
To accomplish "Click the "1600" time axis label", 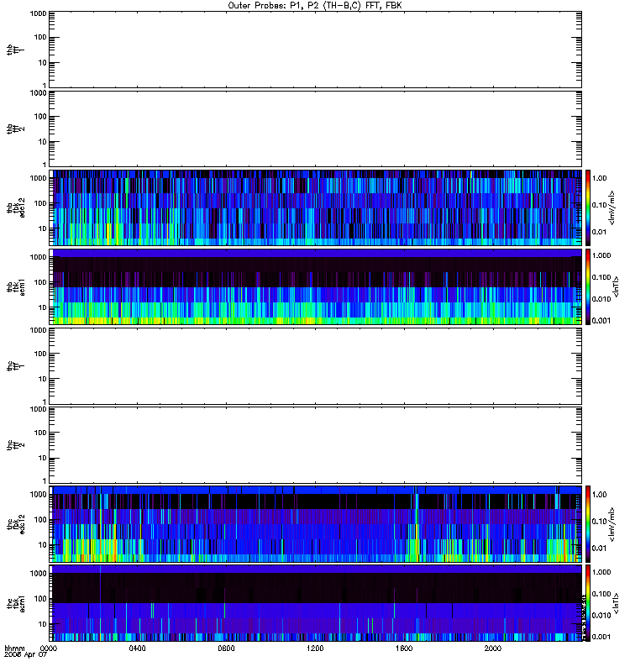I will (404, 648).
